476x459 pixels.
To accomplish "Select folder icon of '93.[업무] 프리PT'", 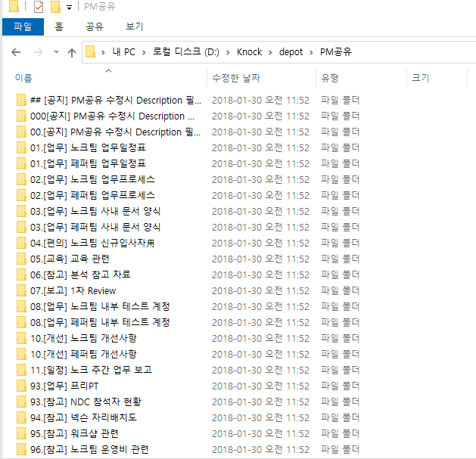I will 21,386.
